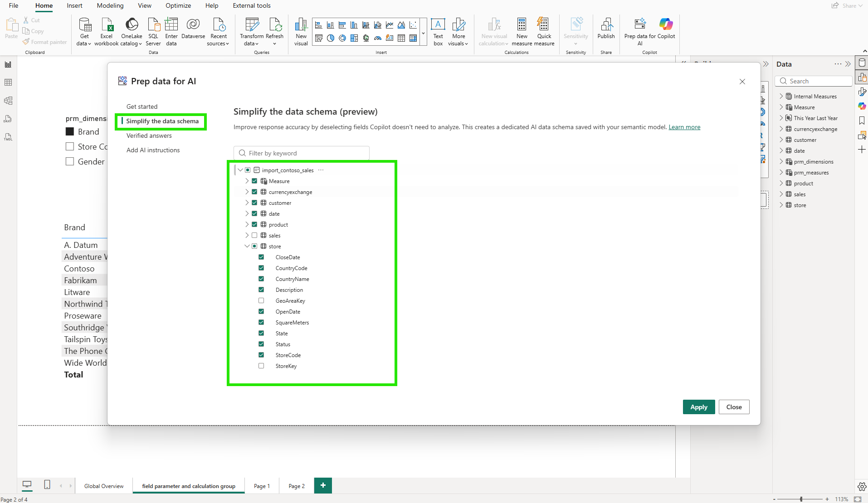Expand Internal Measures in Data pane

tap(781, 96)
